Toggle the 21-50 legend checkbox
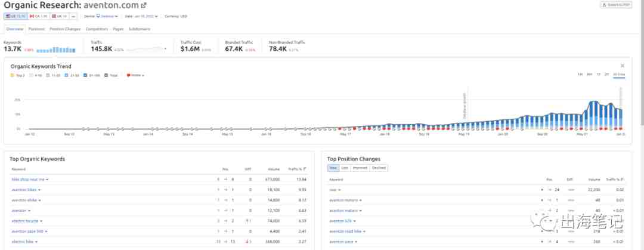Viewport: 644px width, 250px height. 66,75
